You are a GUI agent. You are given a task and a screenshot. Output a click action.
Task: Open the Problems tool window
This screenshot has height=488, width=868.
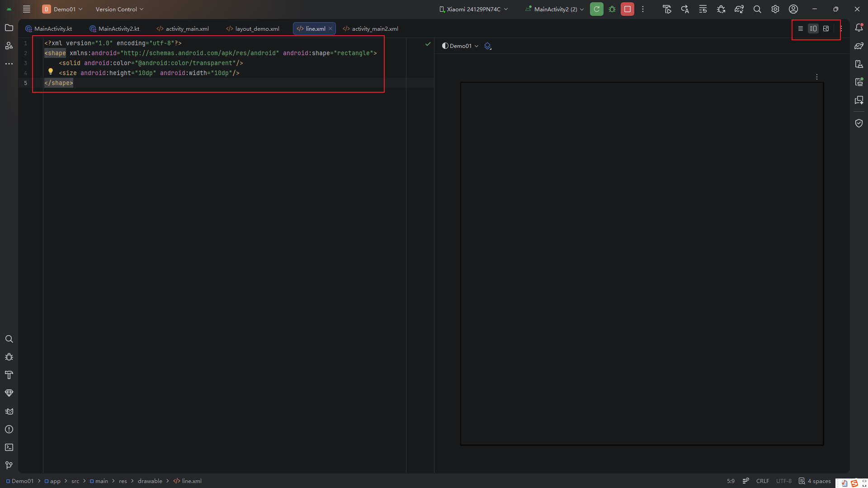pos(9,429)
